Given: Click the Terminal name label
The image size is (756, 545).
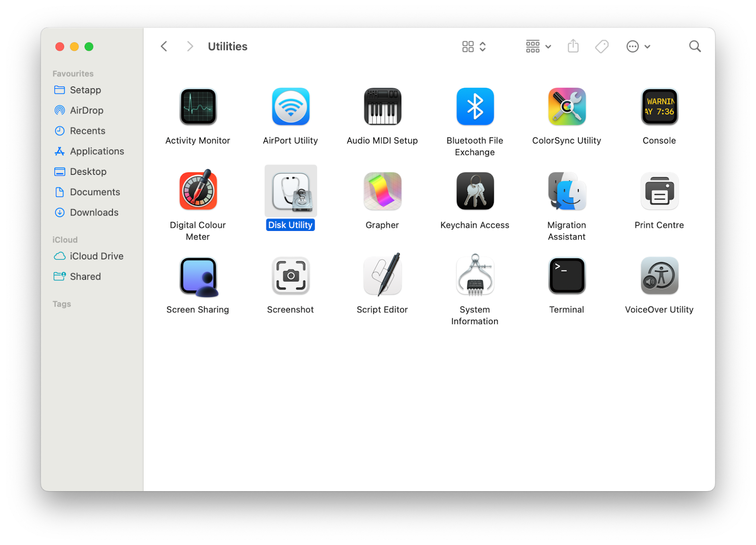Looking at the screenshot, I should 567,309.
